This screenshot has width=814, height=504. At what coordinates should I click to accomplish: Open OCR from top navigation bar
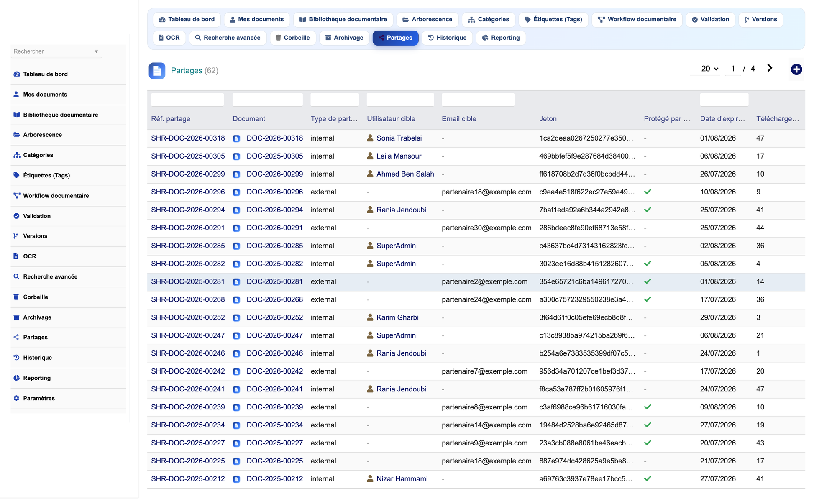[169, 38]
